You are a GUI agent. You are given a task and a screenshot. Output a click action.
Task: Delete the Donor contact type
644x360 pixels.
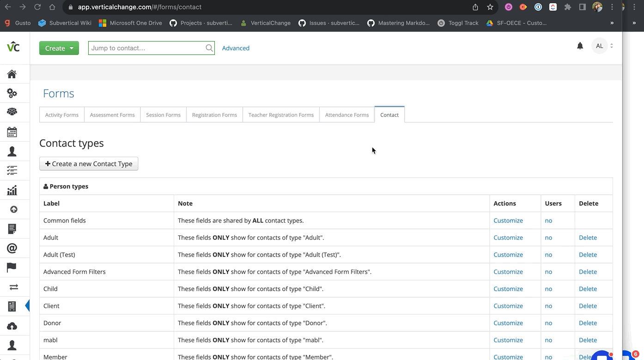[x=588, y=323]
